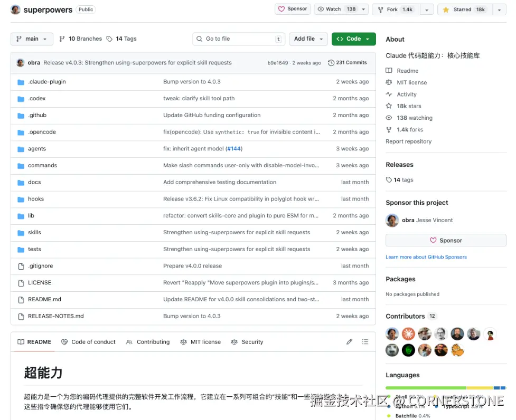Viewport: 516px width, 420px height.
Task: Click the hooks folder icon
Action: point(21,199)
